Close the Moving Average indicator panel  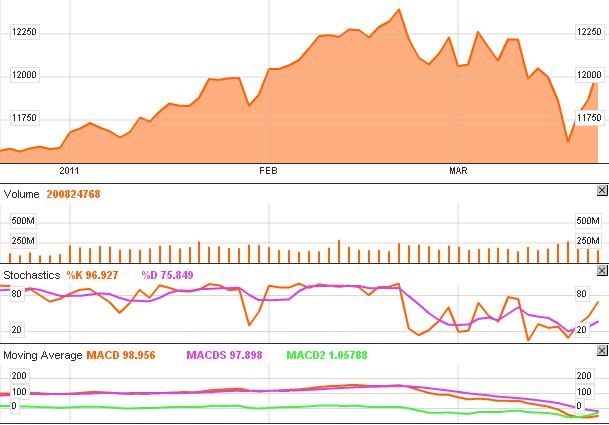pyautogui.click(x=601, y=352)
